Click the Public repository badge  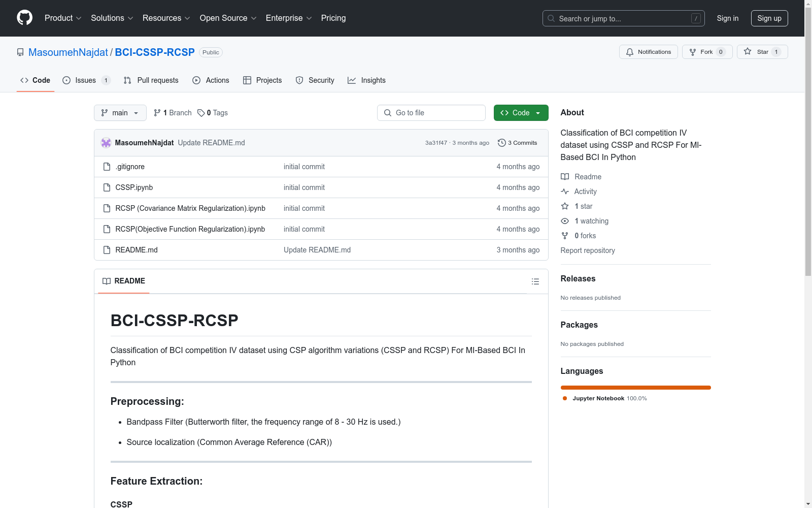point(211,52)
